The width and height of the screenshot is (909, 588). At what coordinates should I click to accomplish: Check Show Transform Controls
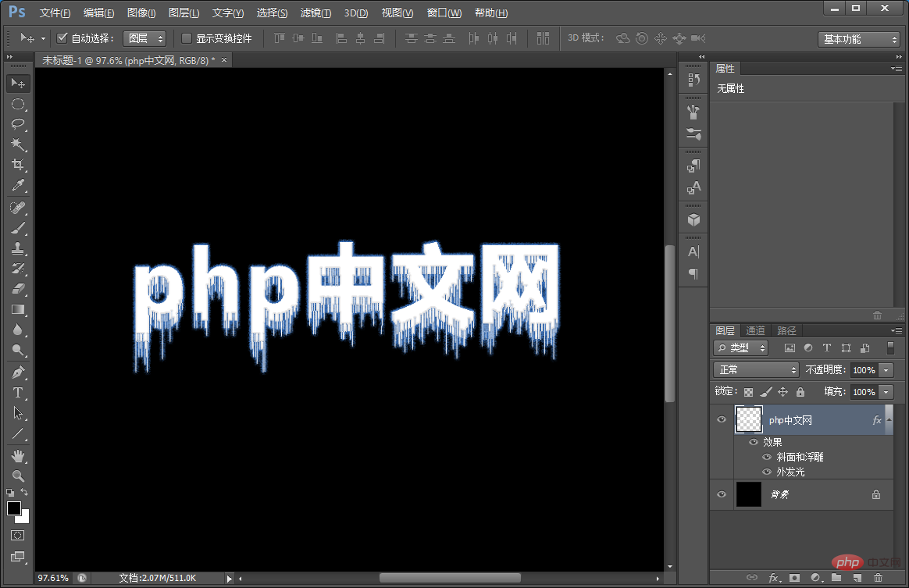tap(187, 38)
